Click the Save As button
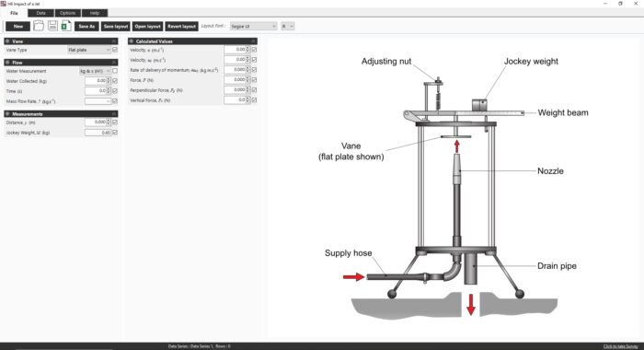The image size is (644, 350). [86, 27]
